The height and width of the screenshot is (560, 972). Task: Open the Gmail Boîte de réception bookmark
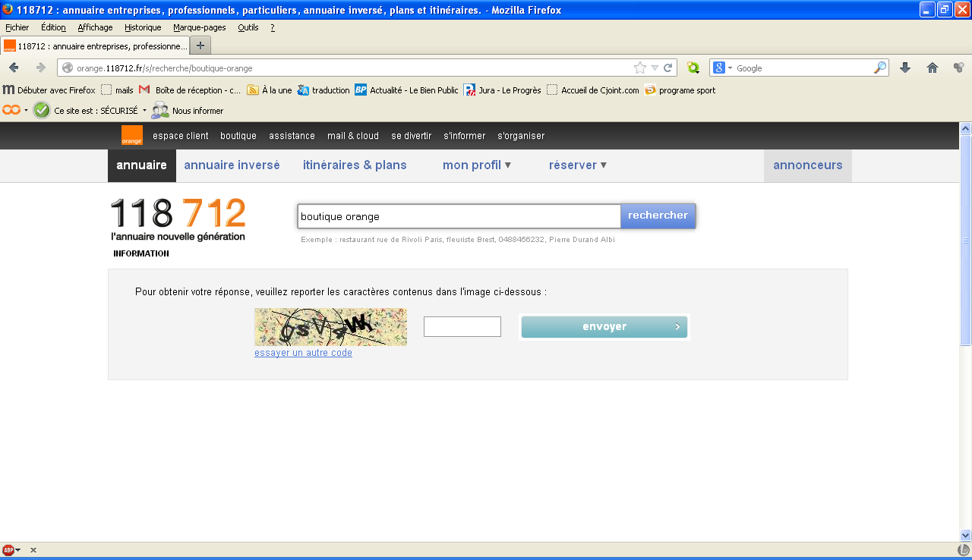(x=190, y=90)
